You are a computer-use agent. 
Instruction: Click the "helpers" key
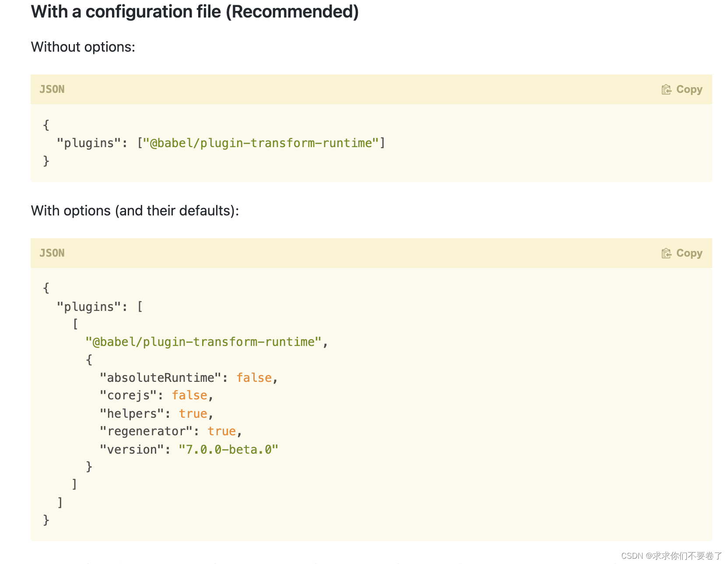(x=132, y=413)
